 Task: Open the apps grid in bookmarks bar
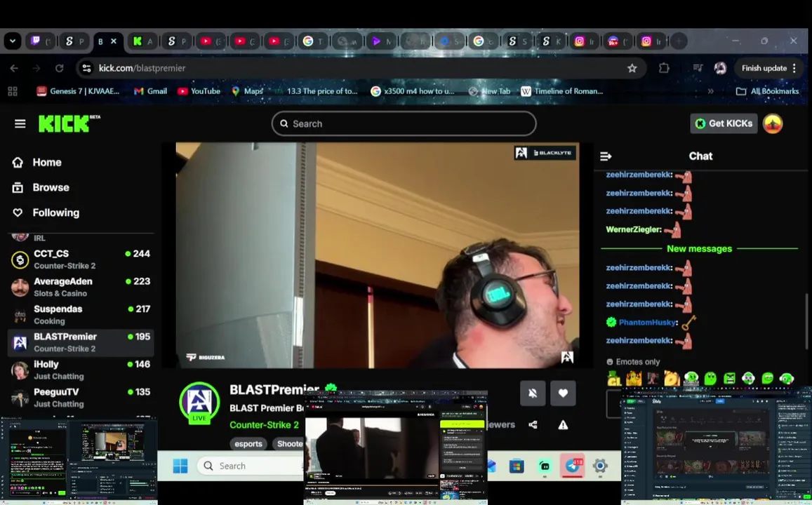(13, 91)
